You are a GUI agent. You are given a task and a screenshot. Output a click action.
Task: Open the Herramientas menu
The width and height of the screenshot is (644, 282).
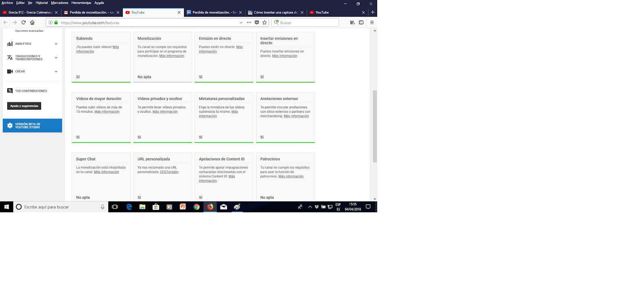(x=81, y=3)
